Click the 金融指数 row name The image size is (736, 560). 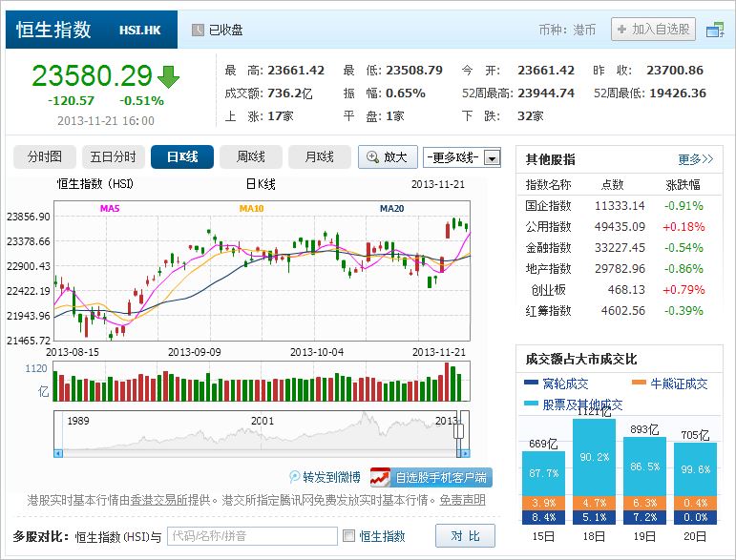[x=548, y=248]
